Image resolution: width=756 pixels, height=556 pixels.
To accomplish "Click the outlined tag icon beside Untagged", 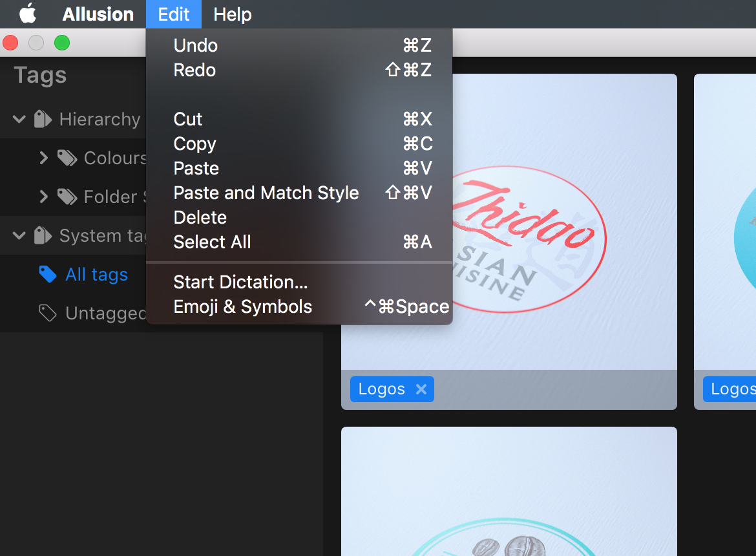I will coord(48,313).
